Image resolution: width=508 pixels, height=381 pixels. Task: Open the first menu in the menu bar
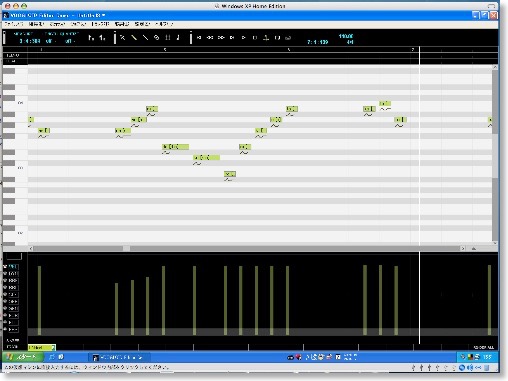(x=13, y=24)
